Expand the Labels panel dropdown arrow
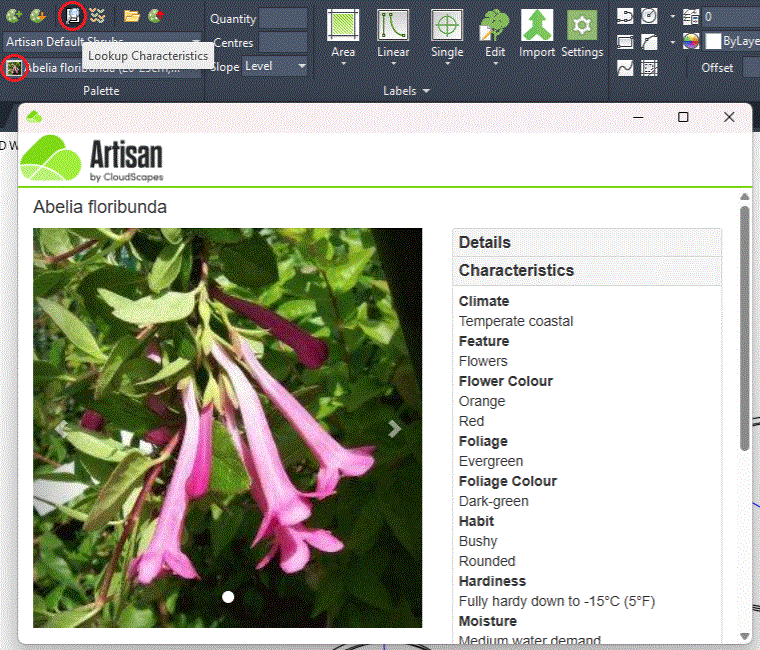 (426, 91)
